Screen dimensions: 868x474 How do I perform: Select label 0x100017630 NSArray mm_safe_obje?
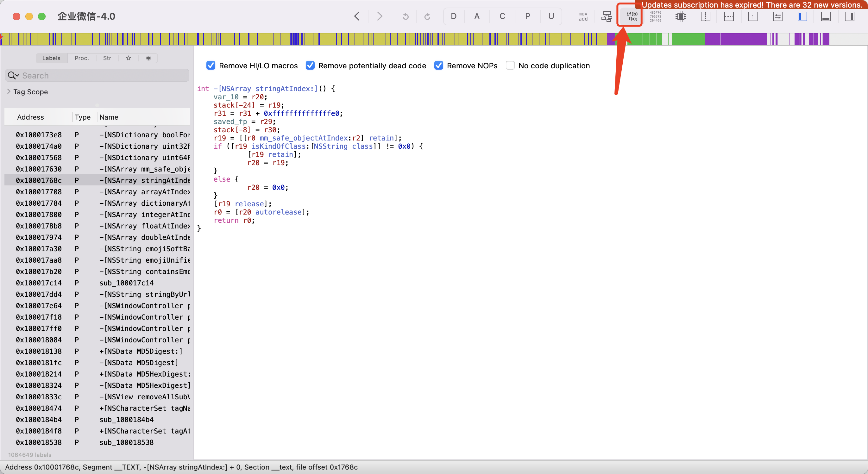[x=97, y=169]
